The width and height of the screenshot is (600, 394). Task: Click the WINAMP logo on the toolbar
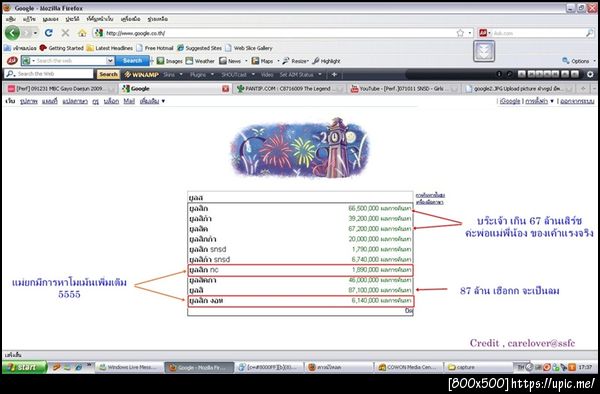pos(141,75)
